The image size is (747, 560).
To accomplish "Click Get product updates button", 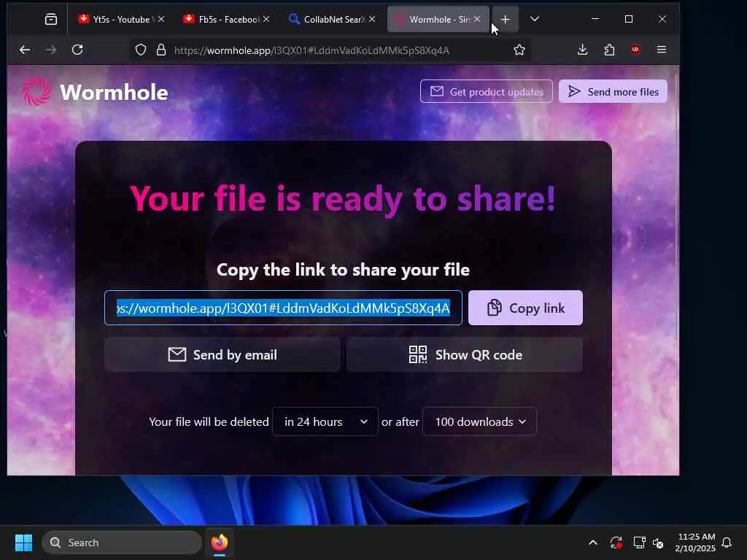I will click(487, 91).
